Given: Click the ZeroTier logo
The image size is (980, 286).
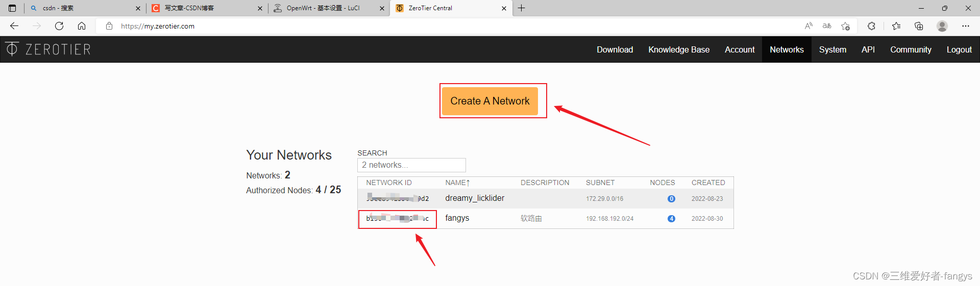Looking at the screenshot, I should [x=48, y=49].
